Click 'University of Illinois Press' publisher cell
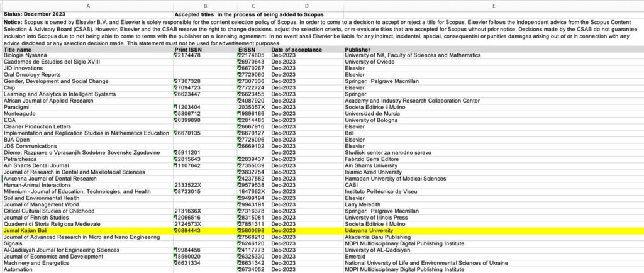 (x=493, y=218)
